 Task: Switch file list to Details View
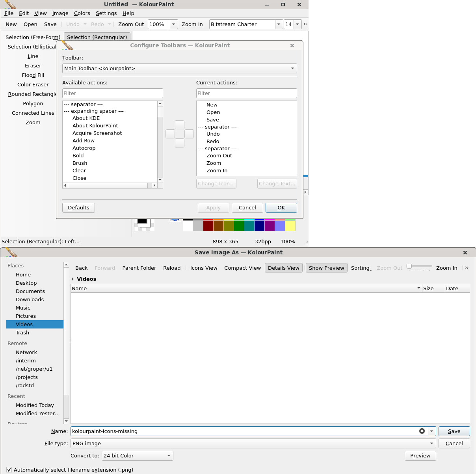pyautogui.click(x=284, y=268)
